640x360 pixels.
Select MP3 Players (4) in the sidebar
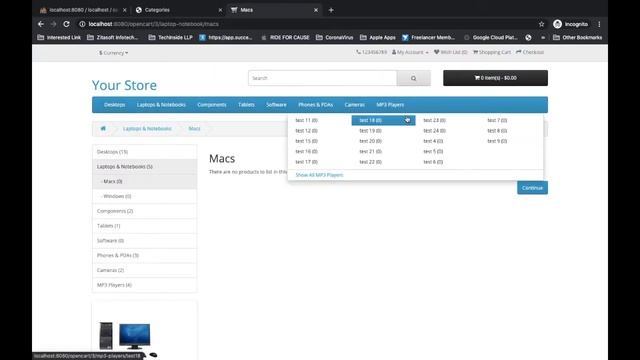[x=144, y=285]
